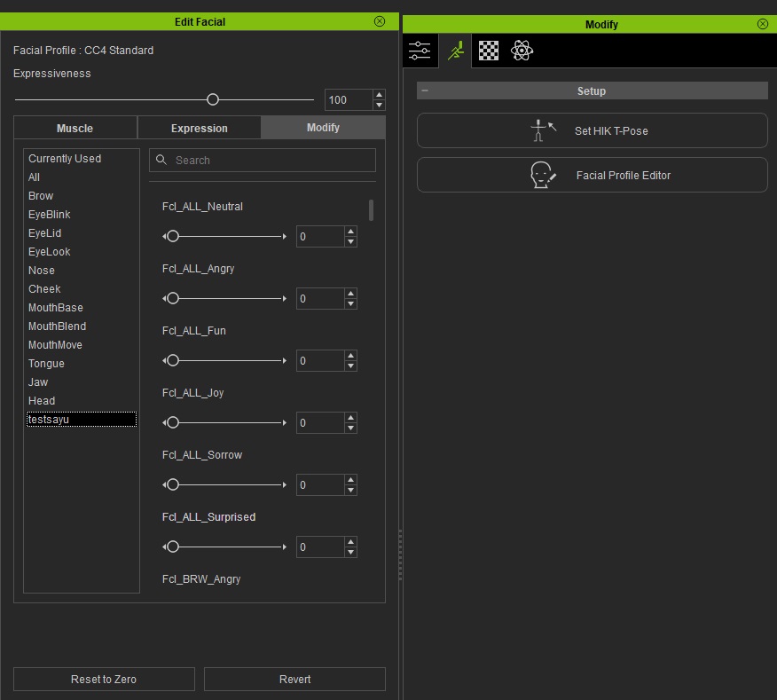Click the Fcl_ALL_Joy value field
This screenshot has width=777, height=700.
pos(320,423)
